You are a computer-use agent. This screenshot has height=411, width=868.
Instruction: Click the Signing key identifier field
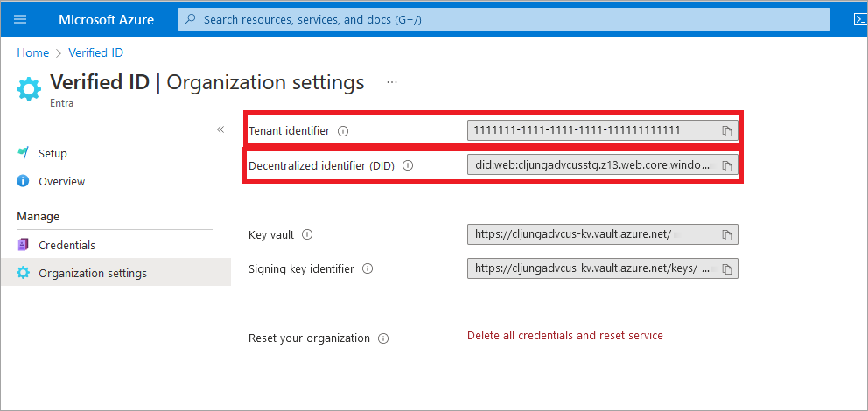[602, 268]
